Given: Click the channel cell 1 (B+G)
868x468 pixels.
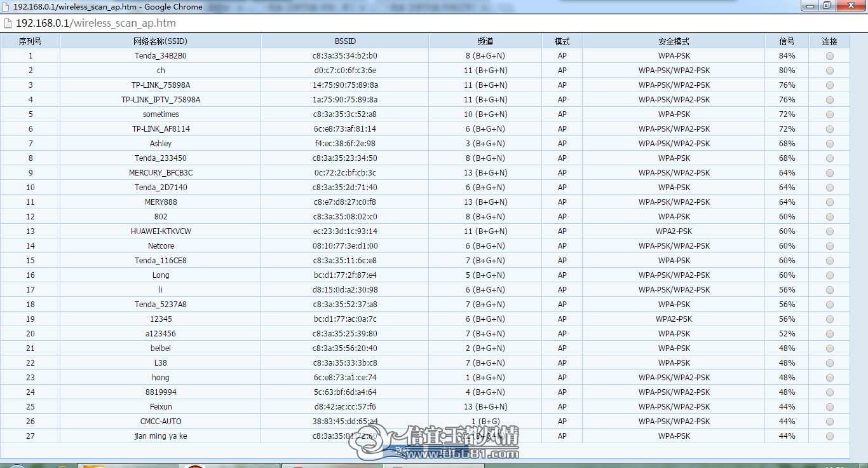Looking at the screenshot, I should (x=485, y=422).
